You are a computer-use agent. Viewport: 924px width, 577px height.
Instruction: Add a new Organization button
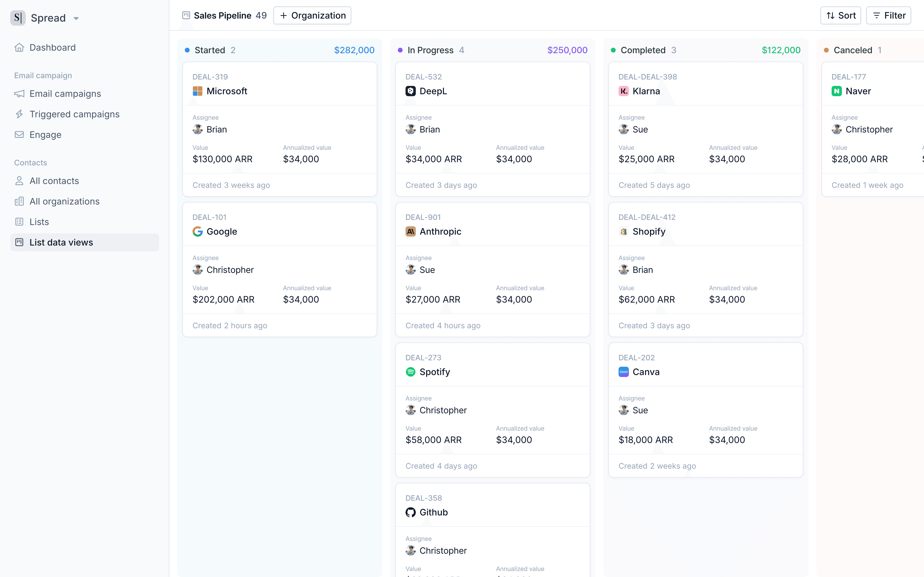click(312, 15)
